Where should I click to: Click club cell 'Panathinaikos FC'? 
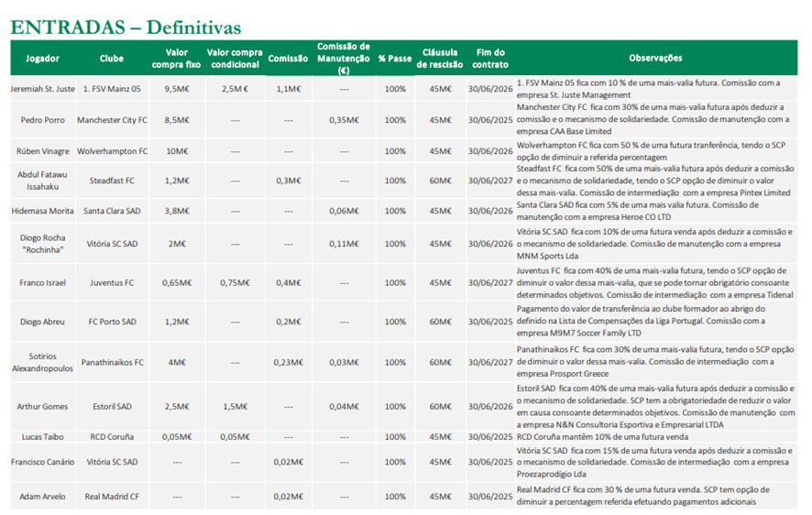[x=112, y=362]
